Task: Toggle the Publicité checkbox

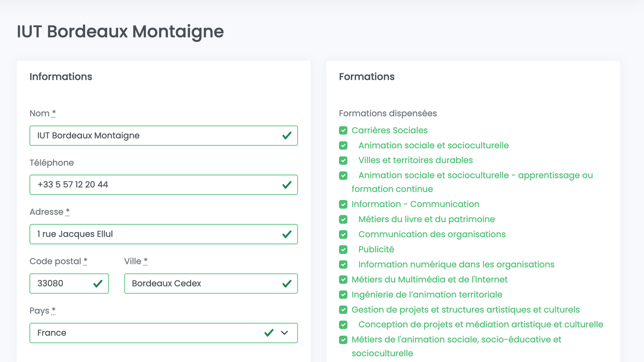Action: (343, 249)
